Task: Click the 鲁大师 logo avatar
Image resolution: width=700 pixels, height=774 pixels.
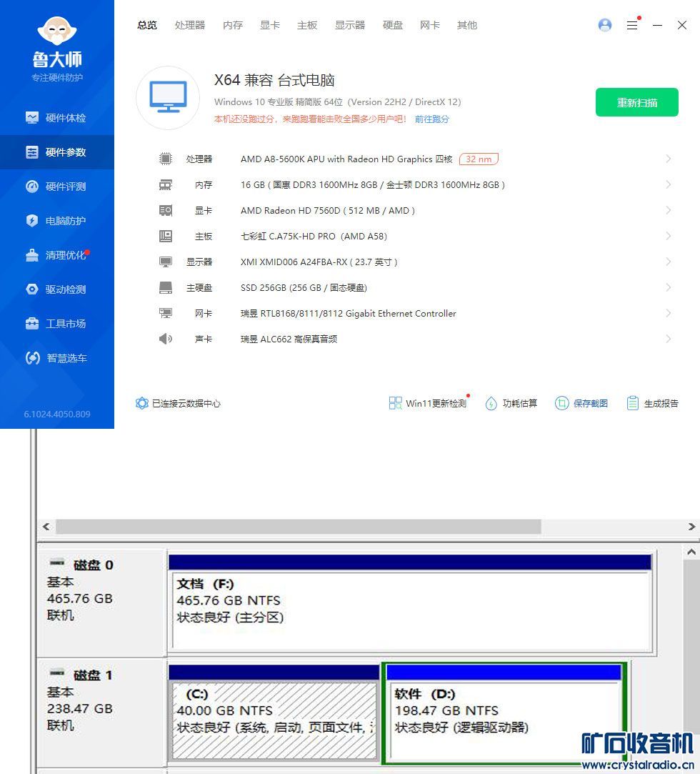Action: click(x=57, y=31)
